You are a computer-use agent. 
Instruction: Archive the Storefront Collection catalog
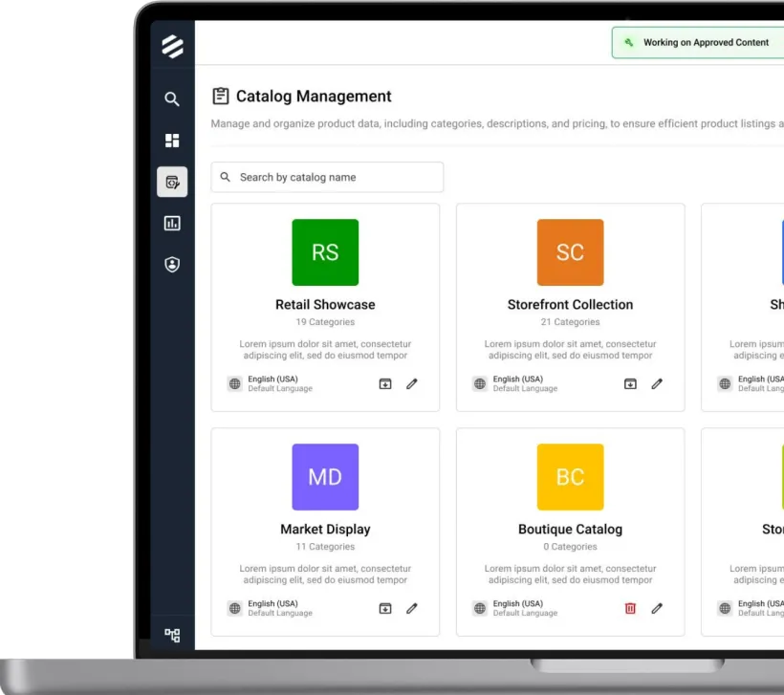point(630,383)
